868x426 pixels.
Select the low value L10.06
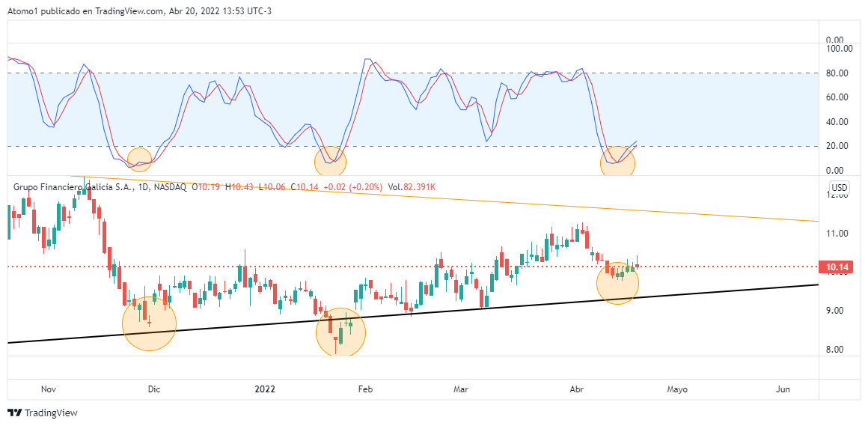tap(272, 187)
